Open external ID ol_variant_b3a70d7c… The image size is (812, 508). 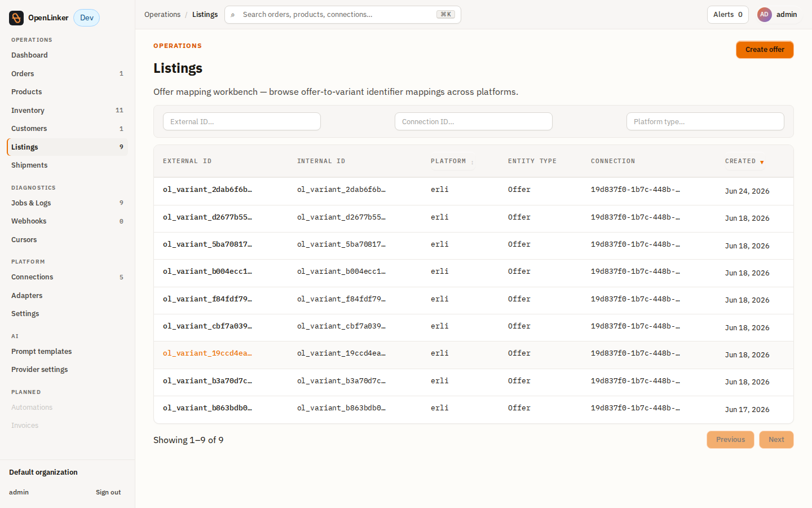208,381
